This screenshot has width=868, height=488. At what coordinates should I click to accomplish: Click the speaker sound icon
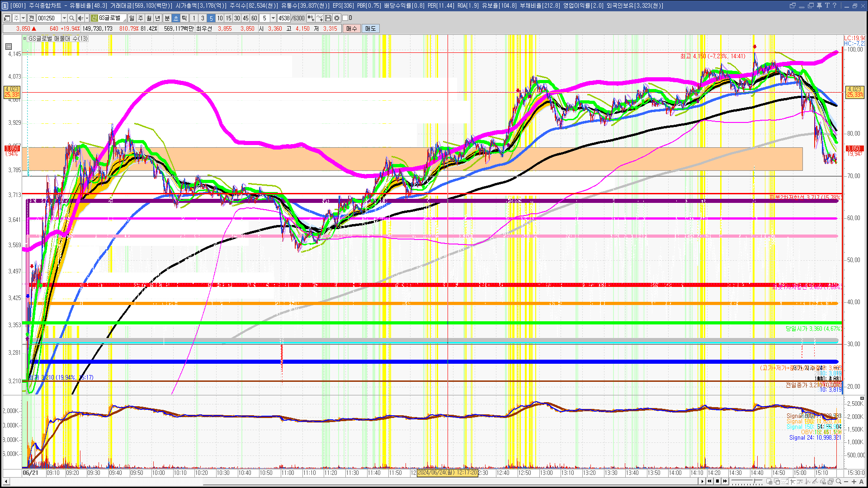click(x=80, y=18)
